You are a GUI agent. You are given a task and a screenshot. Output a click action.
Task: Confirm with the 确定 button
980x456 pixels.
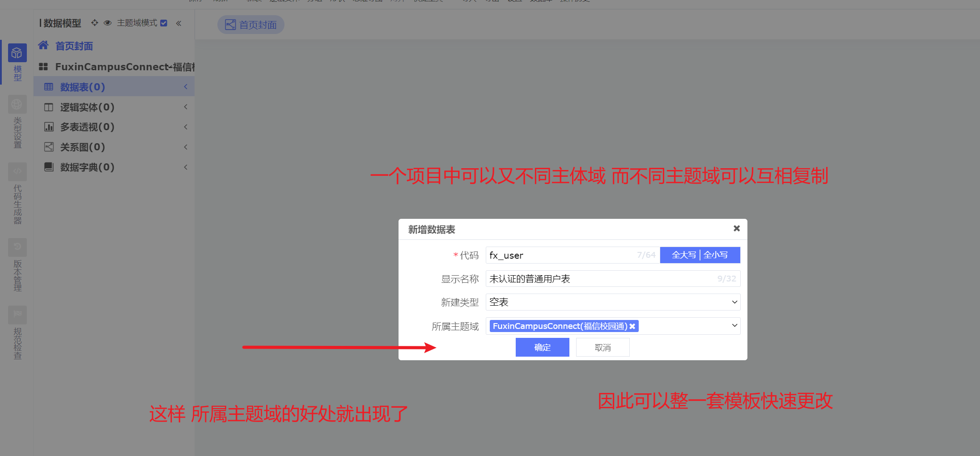542,347
